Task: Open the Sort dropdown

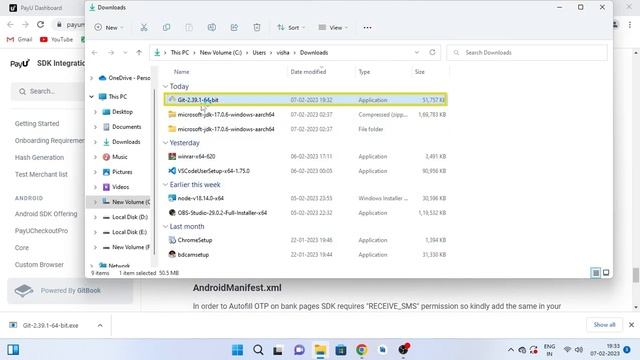Action: [x=291, y=28]
